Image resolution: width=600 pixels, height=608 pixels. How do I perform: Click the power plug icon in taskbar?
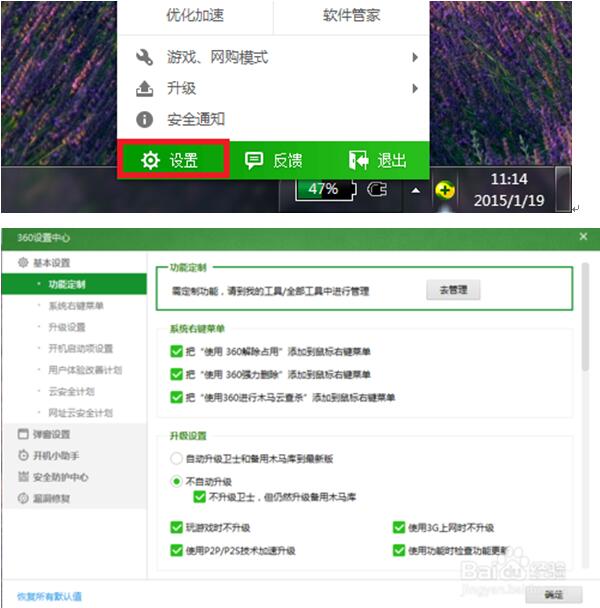(377, 190)
